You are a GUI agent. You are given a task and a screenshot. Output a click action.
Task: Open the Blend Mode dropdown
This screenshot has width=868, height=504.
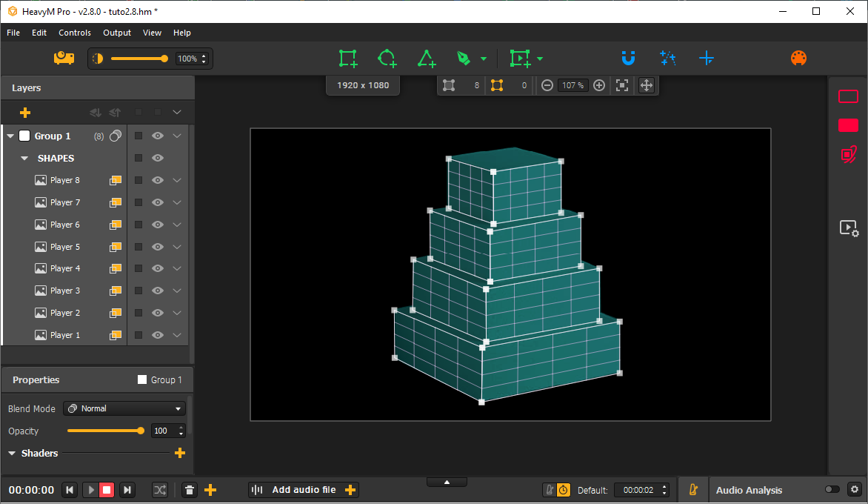124,408
